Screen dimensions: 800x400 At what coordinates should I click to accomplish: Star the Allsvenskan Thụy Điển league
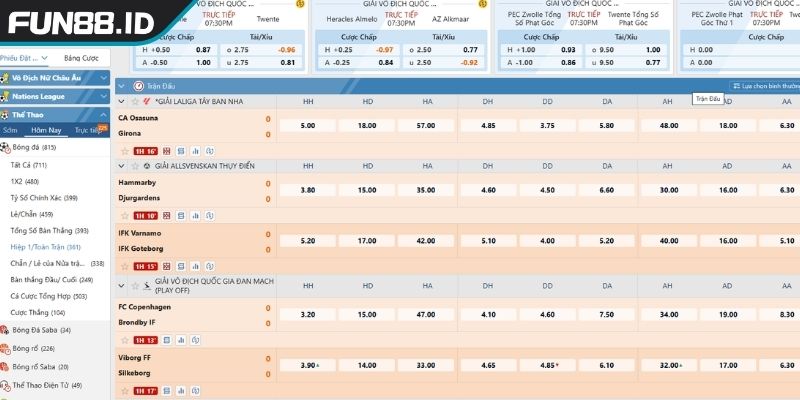134,165
